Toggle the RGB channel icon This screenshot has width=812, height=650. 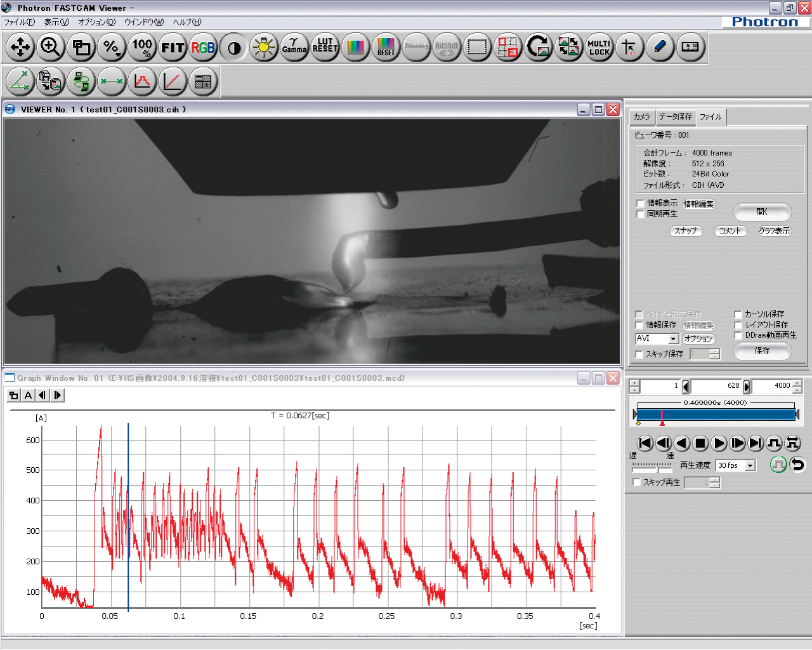pos(203,48)
